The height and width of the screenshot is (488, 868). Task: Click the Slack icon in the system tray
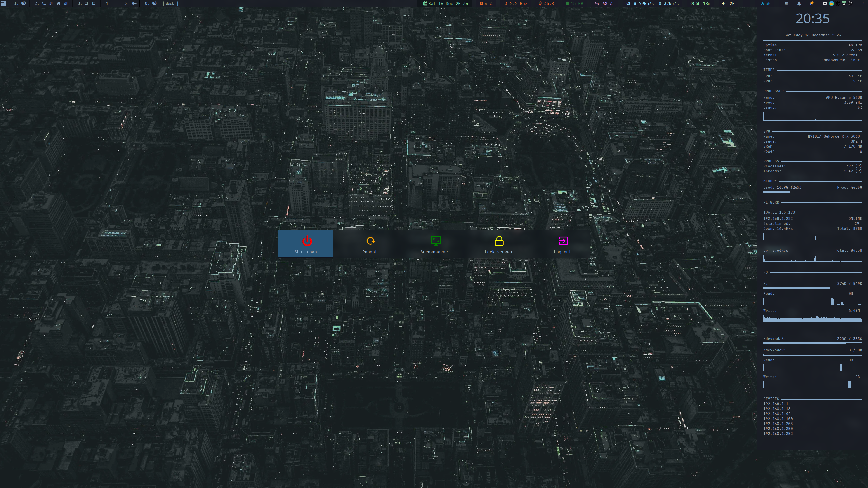click(x=850, y=3)
